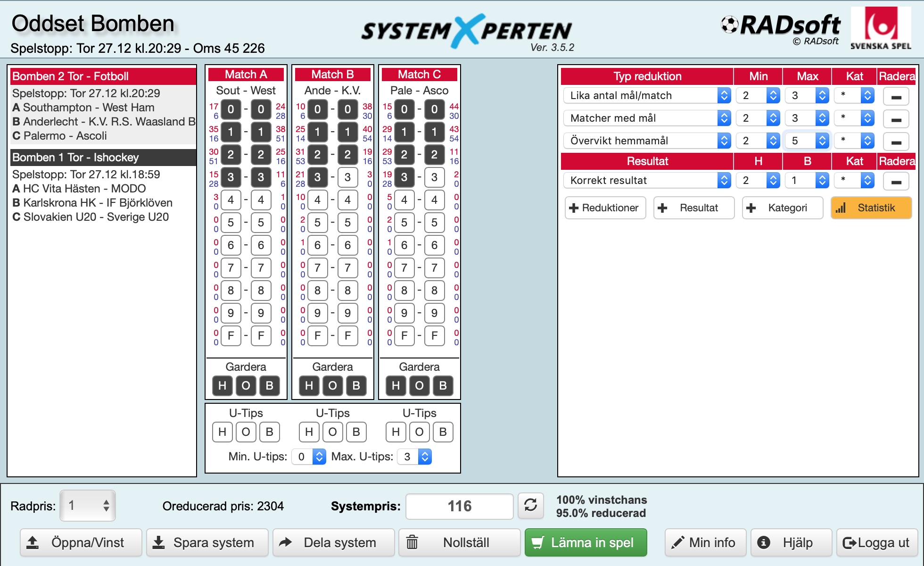This screenshot has height=566, width=924.
Task: Click the Logga ut exit button
Action: tap(876, 542)
